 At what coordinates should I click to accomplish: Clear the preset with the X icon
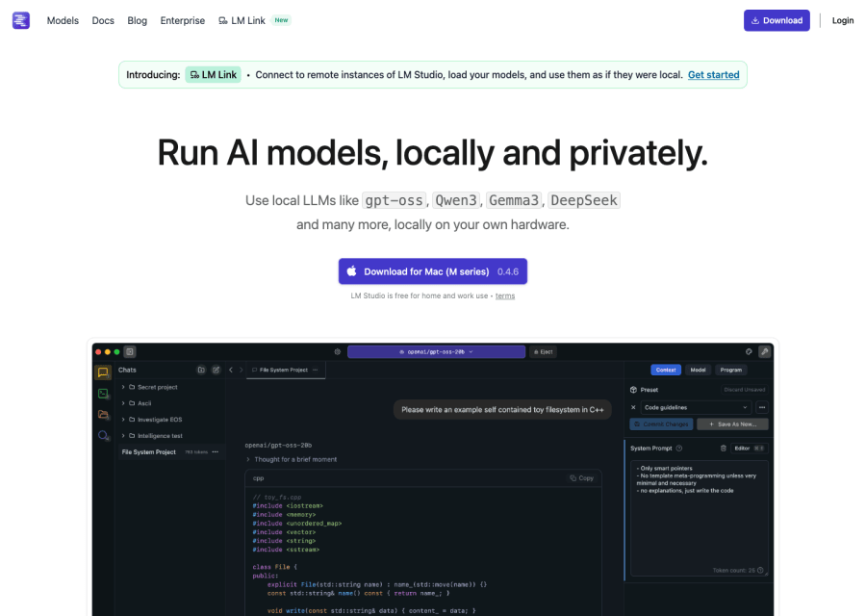click(x=633, y=407)
